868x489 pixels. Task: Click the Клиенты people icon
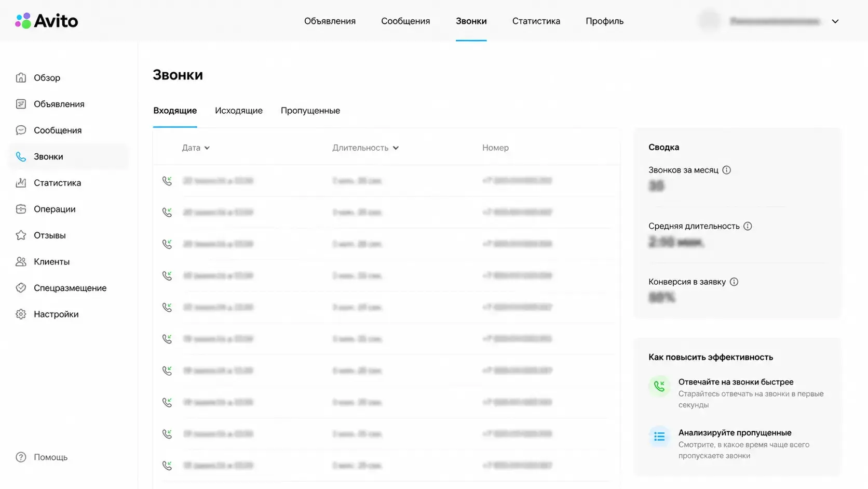pyautogui.click(x=21, y=261)
